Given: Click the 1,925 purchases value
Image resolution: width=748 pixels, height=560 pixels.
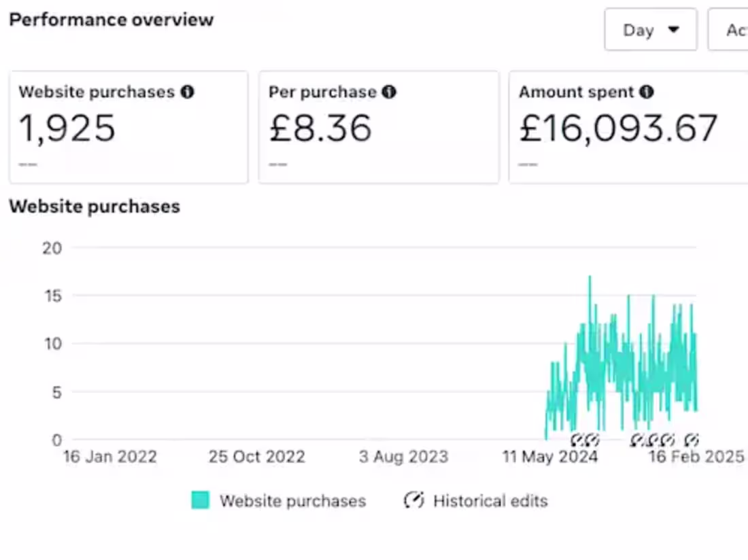Looking at the screenshot, I should 67,129.
